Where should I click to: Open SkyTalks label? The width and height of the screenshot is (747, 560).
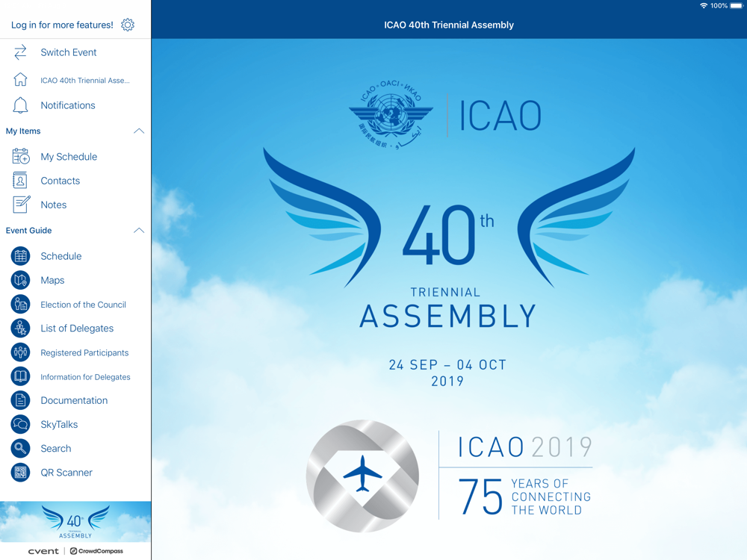59,425
